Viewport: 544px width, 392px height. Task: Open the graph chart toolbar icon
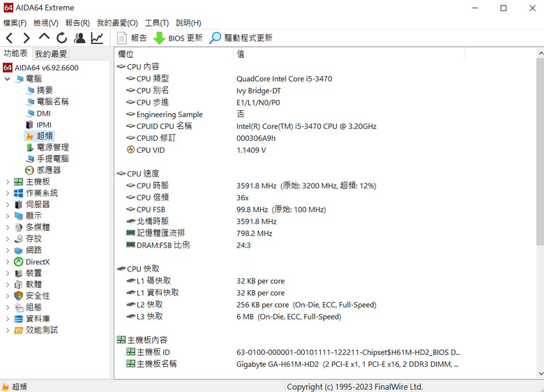pos(97,38)
